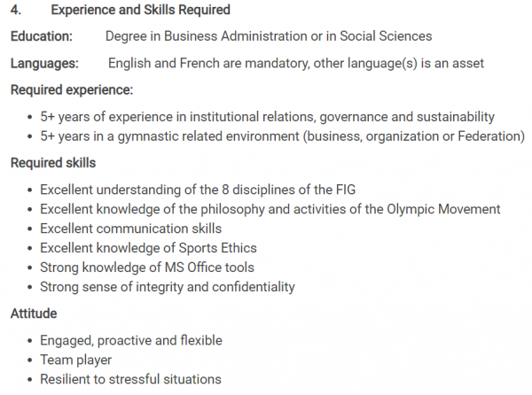Click the 'Excellent communication skills' line
Screen dimensions: 532x395
tap(131, 228)
